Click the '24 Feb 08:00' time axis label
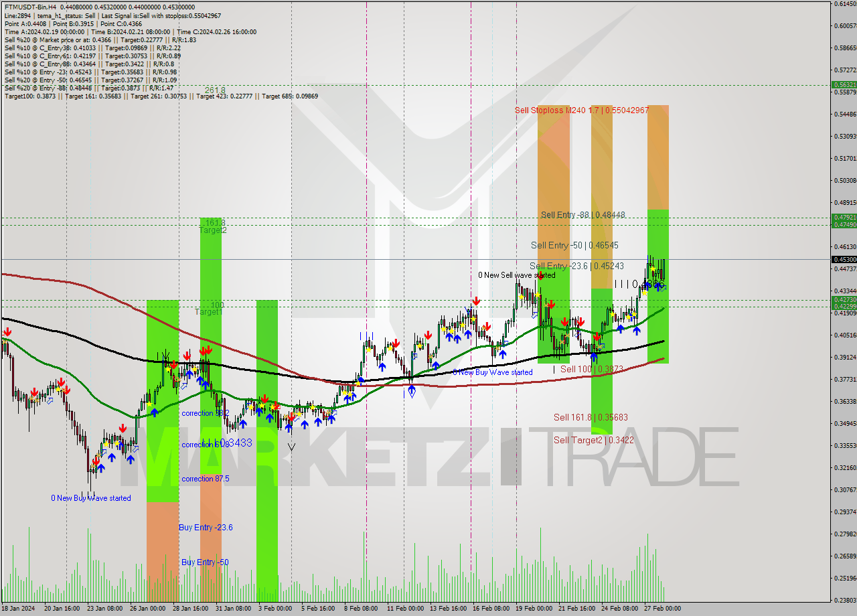This screenshot has width=857, height=616. [x=619, y=609]
